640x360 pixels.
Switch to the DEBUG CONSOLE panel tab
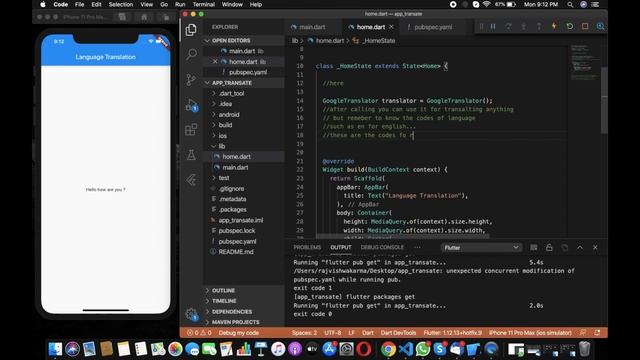(382, 247)
